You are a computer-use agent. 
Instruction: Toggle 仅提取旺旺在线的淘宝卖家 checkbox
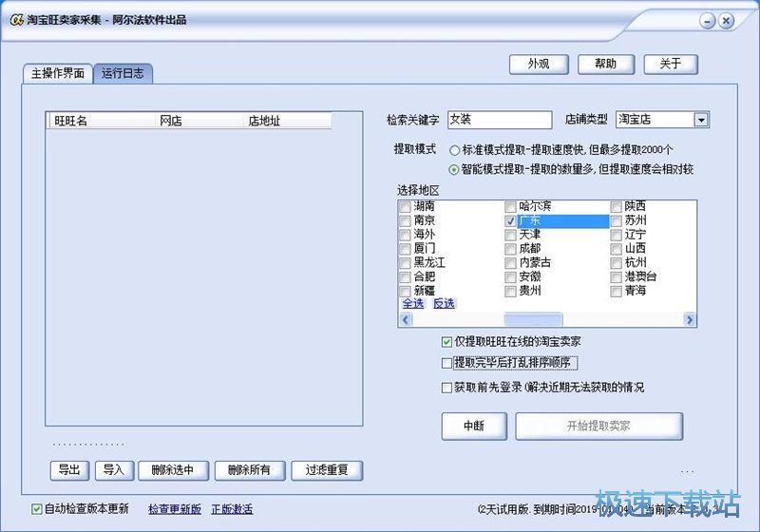(446, 342)
